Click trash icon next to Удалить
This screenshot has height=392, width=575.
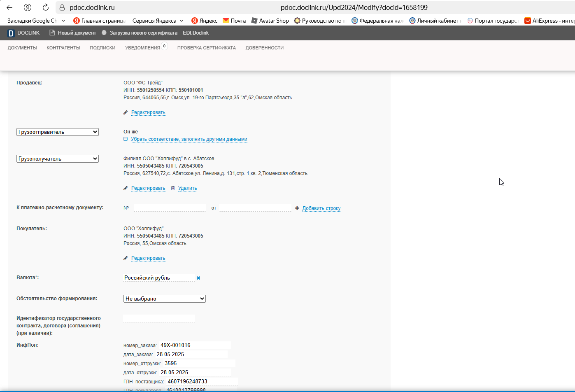(173, 188)
